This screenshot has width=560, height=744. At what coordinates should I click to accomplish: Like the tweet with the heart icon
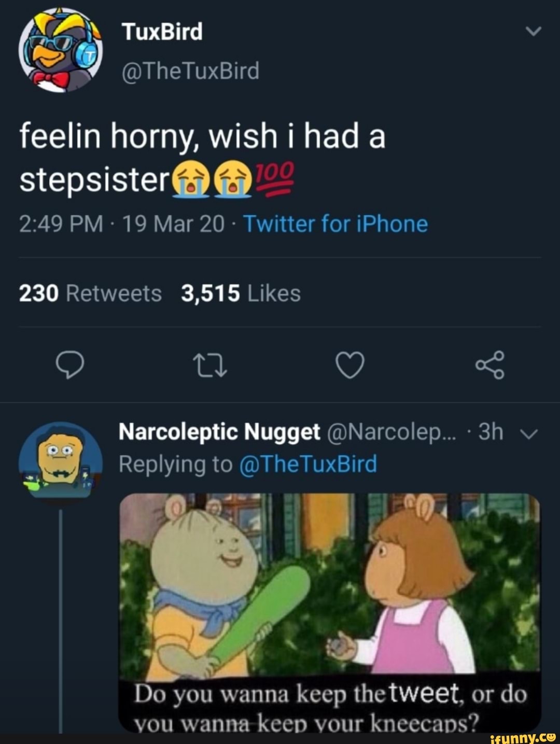350,365
